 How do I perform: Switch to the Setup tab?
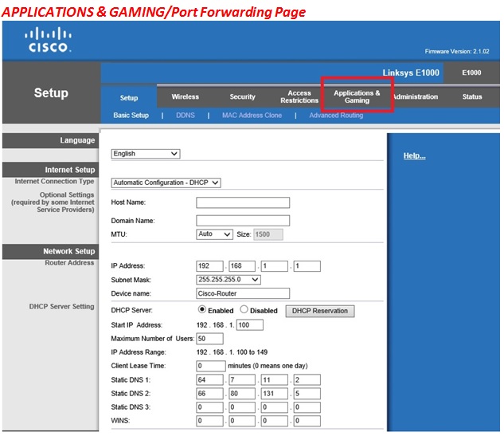tap(129, 98)
